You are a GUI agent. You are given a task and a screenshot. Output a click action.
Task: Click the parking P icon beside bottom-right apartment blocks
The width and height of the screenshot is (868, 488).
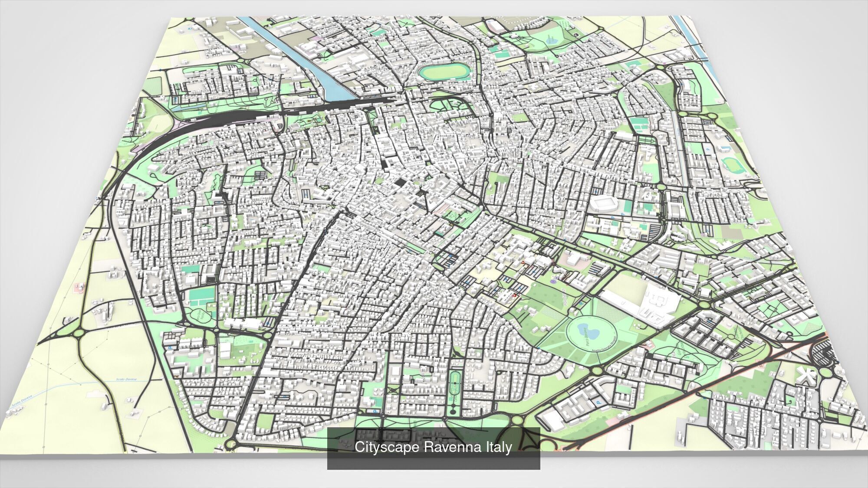point(599,403)
